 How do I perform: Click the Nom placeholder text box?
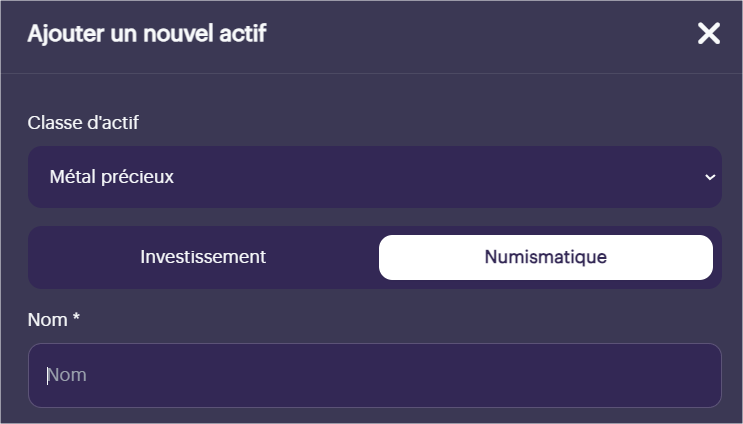tap(375, 375)
